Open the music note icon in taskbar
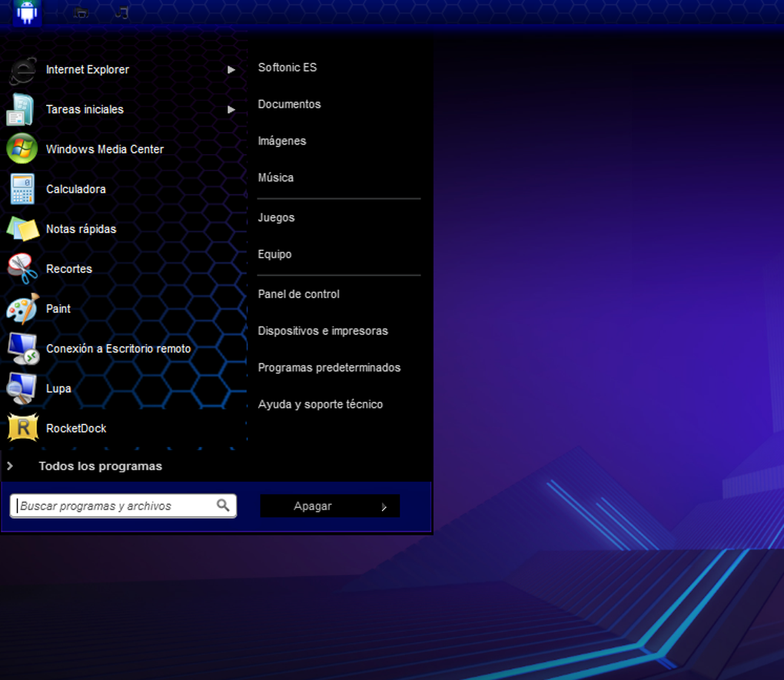 (x=121, y=12)
